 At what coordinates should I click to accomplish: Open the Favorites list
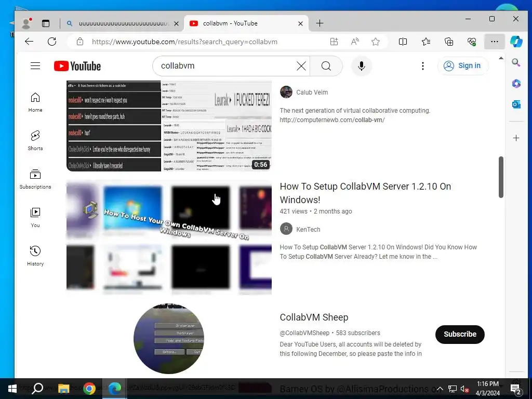pos(426,42)
